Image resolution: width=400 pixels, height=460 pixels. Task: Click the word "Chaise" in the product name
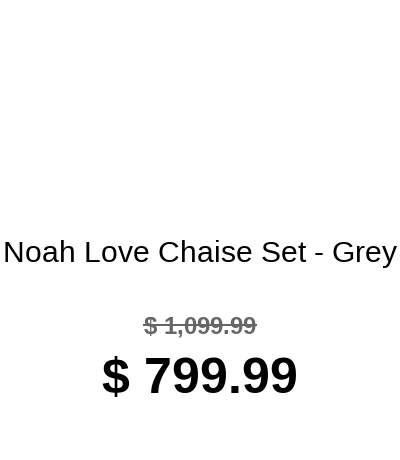(205, 252)
